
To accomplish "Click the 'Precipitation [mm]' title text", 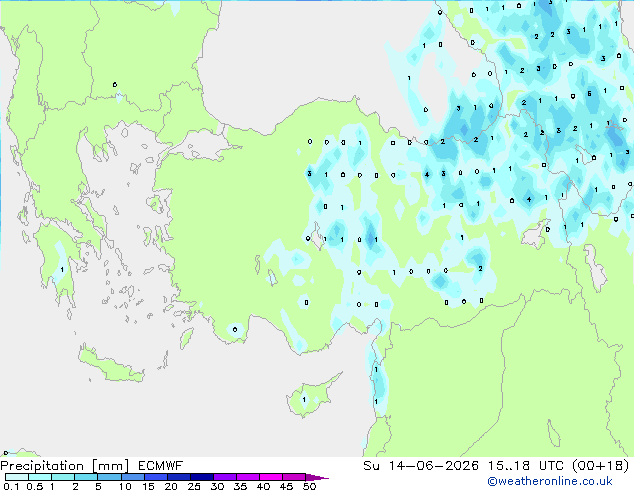I will pyautogui.click(x=65, y=466).
